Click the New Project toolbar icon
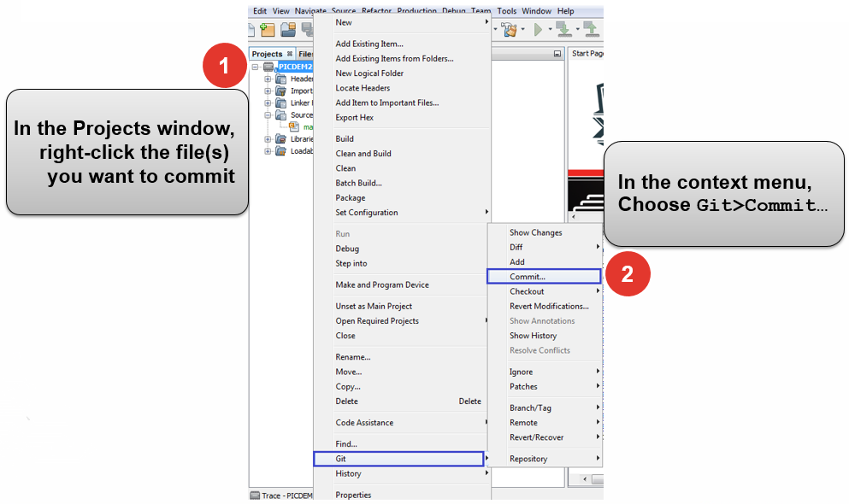The height and width of the screenshot is (504, 849). (x=268, y=30)
